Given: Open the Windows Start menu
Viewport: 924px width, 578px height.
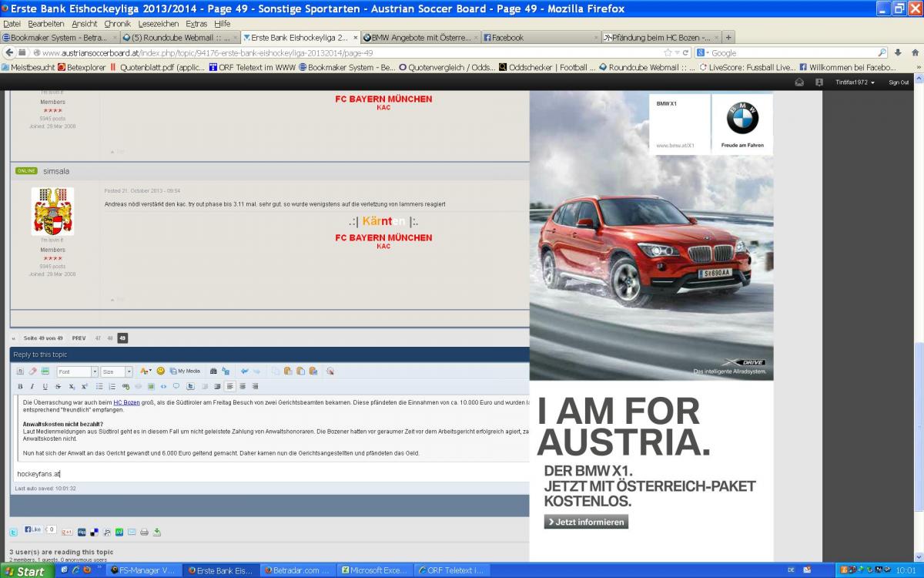Looking at the screenshot, I should point(27,571).
